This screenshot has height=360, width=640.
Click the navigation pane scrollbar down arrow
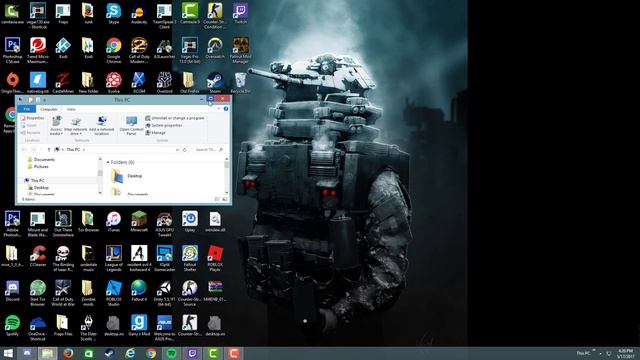(100, 192)
